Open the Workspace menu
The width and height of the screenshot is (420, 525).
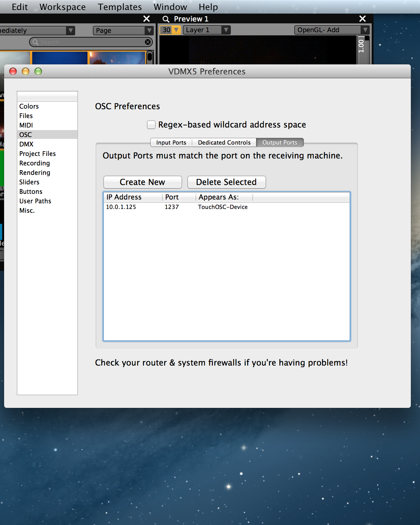tap(63, 7)
